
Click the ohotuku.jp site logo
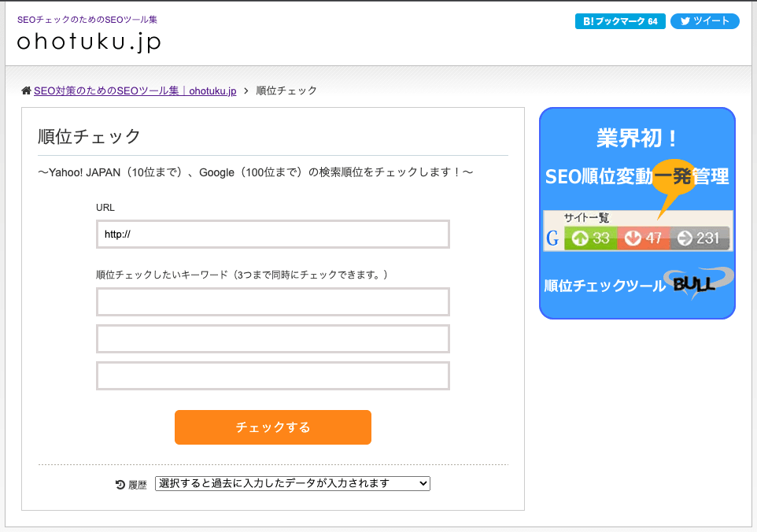point(89,42)
